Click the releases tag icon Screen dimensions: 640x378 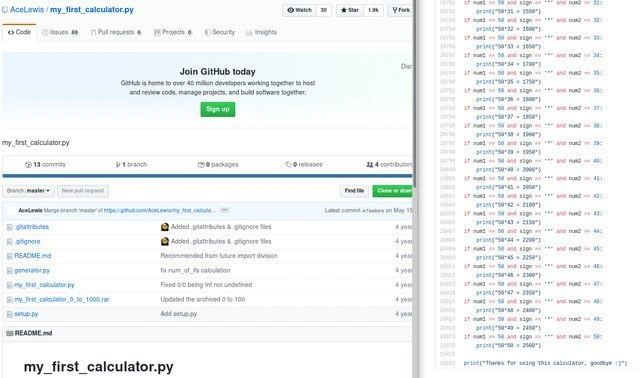[289, 165]
